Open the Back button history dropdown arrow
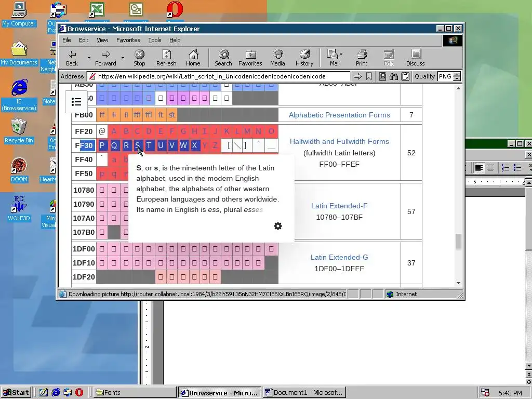The width and height of the screenshot is (532, 399). (89, 58)
